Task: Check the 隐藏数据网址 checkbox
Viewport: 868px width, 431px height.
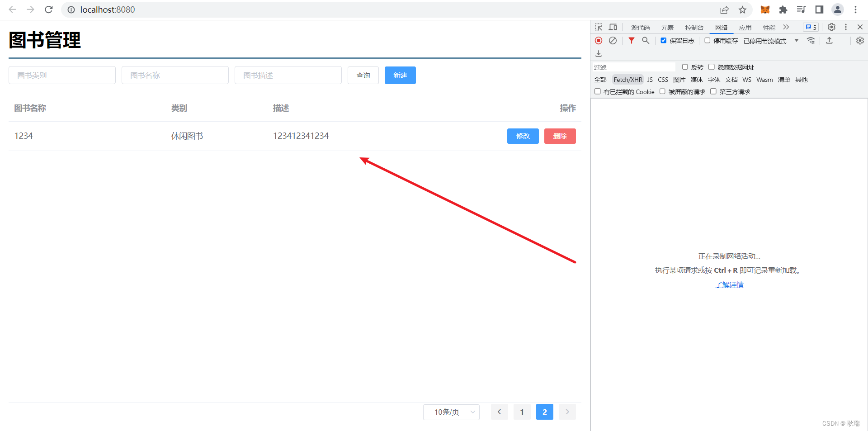Action: (x=712, y=67)
